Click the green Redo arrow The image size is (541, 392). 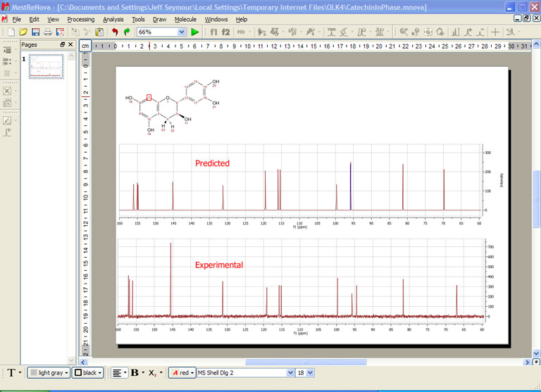coord(127,32)
